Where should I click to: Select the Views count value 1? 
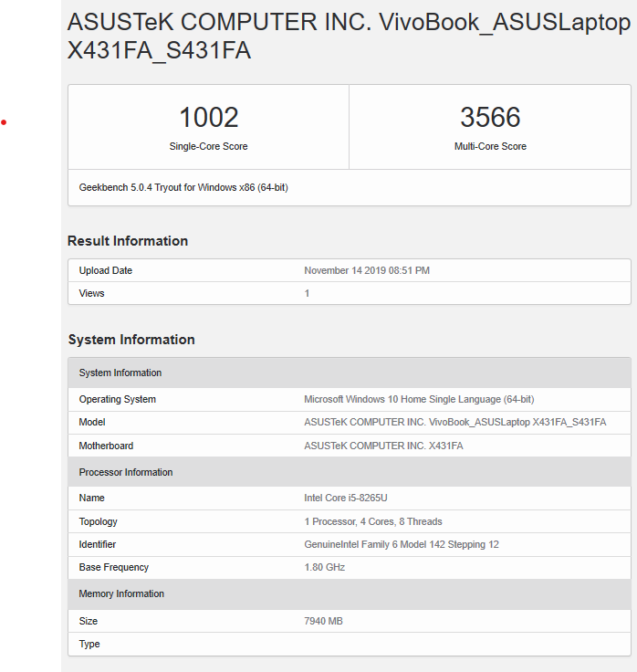[307, 293]
